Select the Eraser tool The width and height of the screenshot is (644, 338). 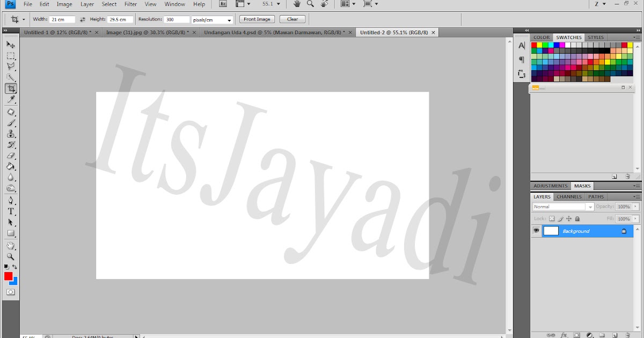point(11,156)
